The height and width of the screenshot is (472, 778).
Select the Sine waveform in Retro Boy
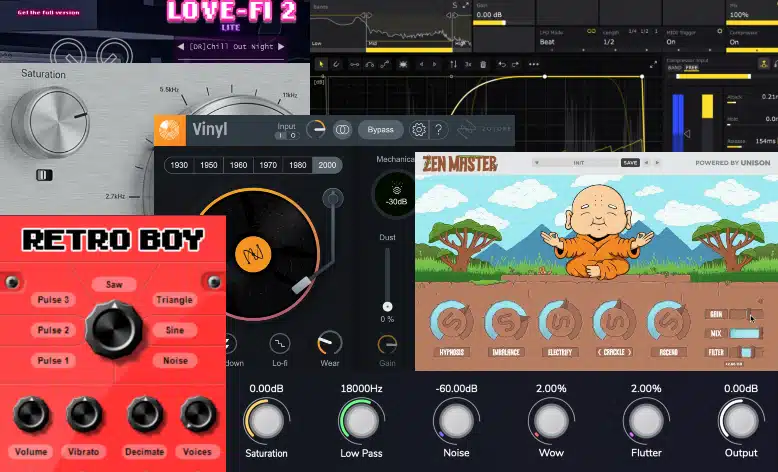(x=175, y=330)
